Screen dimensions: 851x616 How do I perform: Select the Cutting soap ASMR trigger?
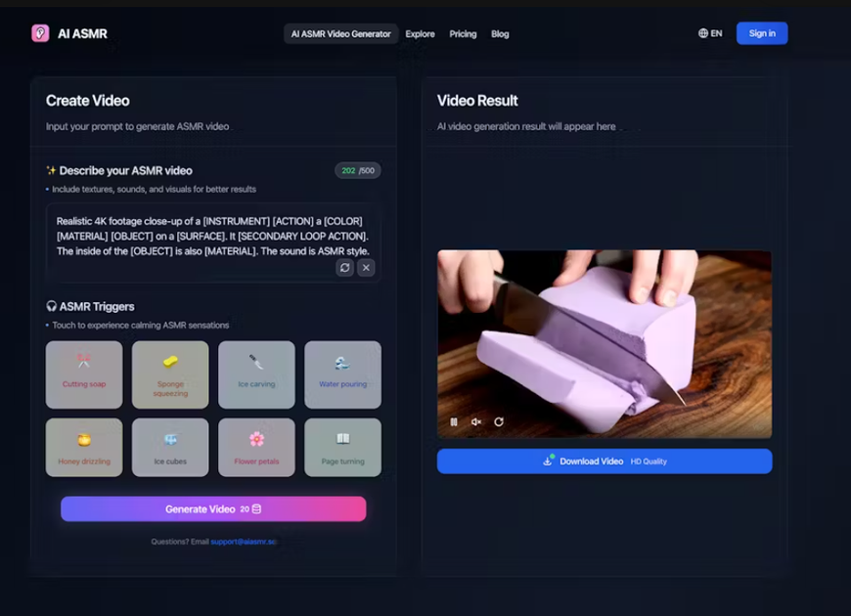83,374
